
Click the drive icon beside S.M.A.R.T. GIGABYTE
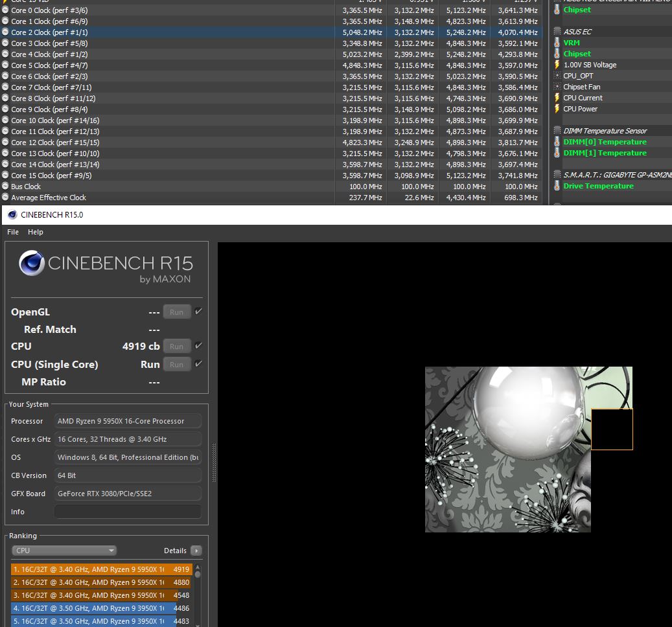[557, 175]
